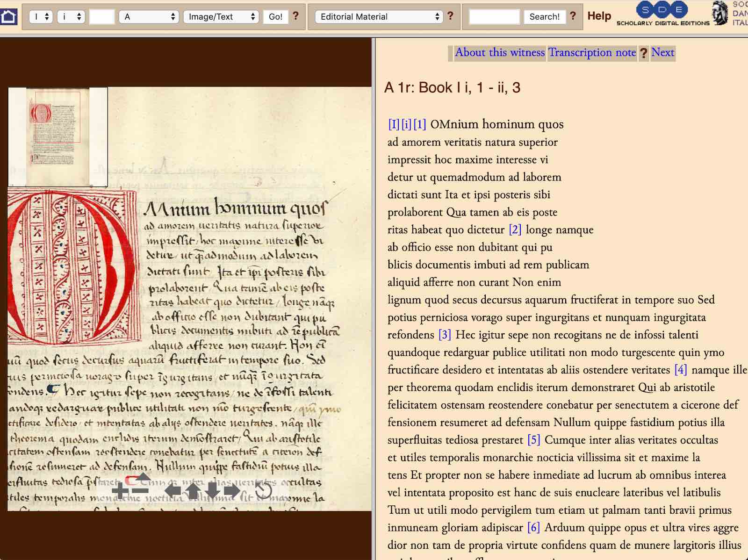This screenshot has height=560, width=748.
Task: Open help for the search box
Action: click(x=573, y=16)
